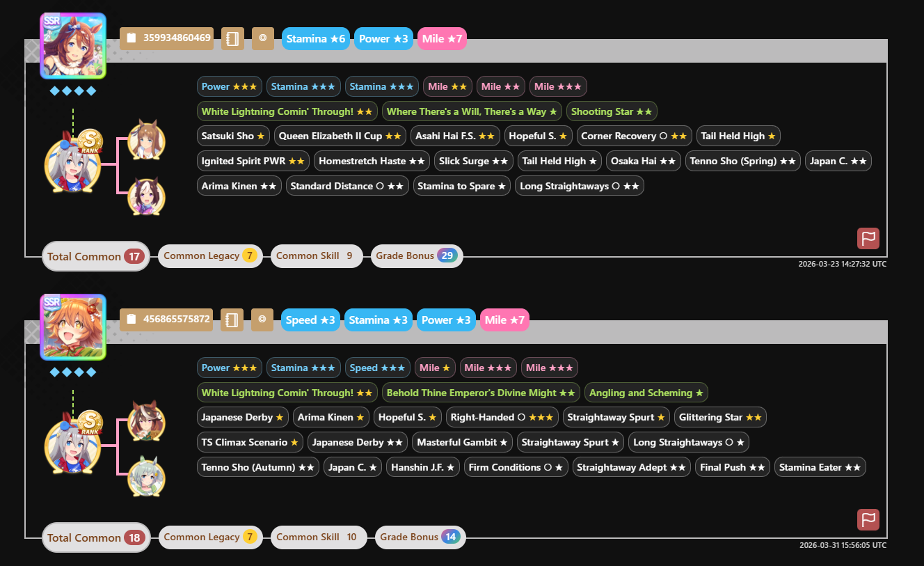Click the 'Queen Elizabeth II Cup ★★' chip

(x=340, y=136)
